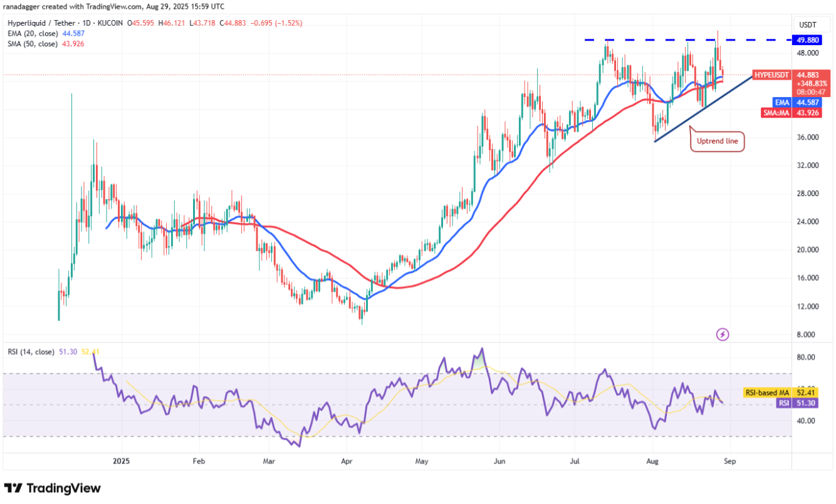Viewport: 836px width, 504px height.
Task: Click the May label on the time axis
Action: (421, 461)
